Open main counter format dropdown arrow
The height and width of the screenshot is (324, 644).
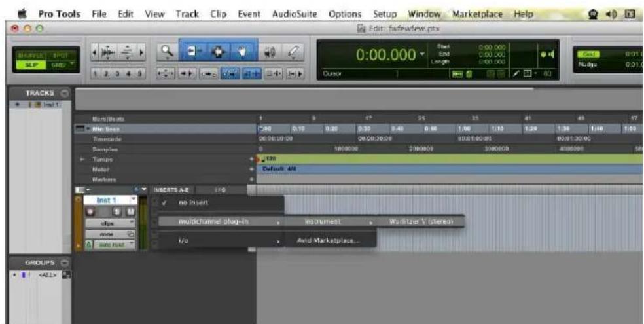421,55
